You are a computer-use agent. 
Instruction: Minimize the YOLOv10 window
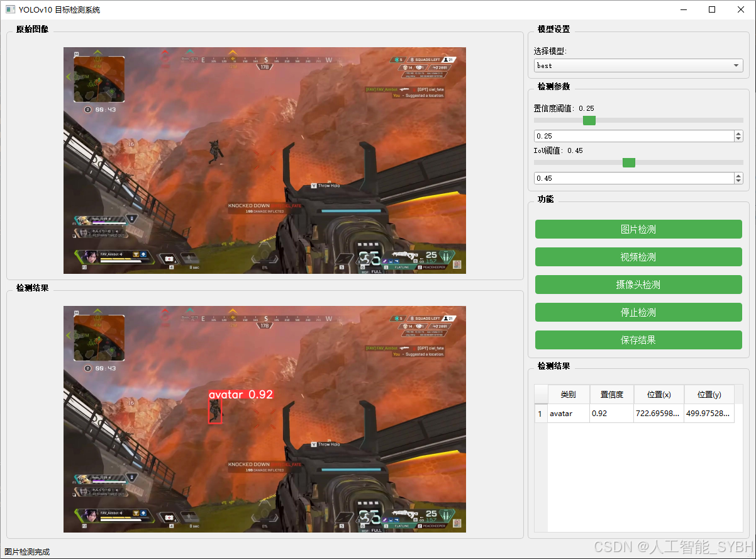point(684,9)
